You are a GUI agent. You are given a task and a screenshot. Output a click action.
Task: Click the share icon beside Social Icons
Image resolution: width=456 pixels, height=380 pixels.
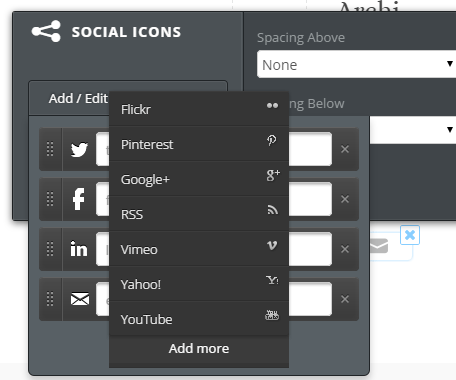click(46, 31)
